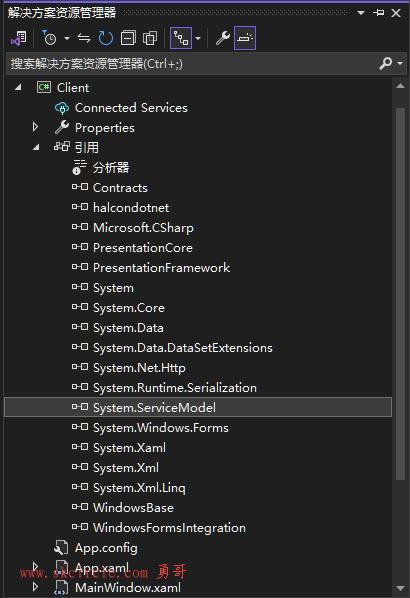The width and height of the screenshot is (410, 598).
Task: Click the Properties wrench tree icon
Action: [62, 127]
